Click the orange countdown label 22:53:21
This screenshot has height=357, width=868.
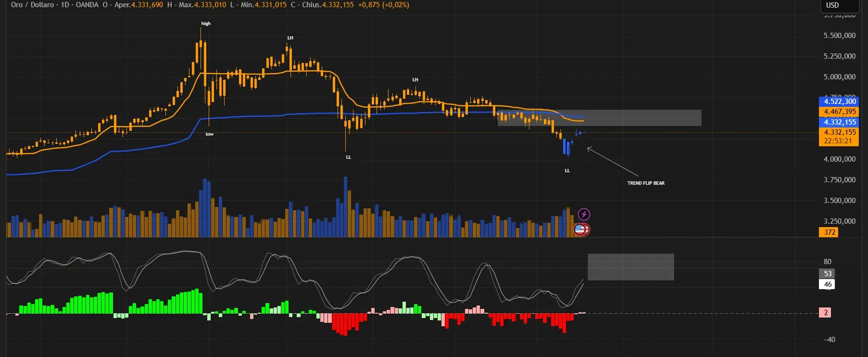tap(839, 141)
